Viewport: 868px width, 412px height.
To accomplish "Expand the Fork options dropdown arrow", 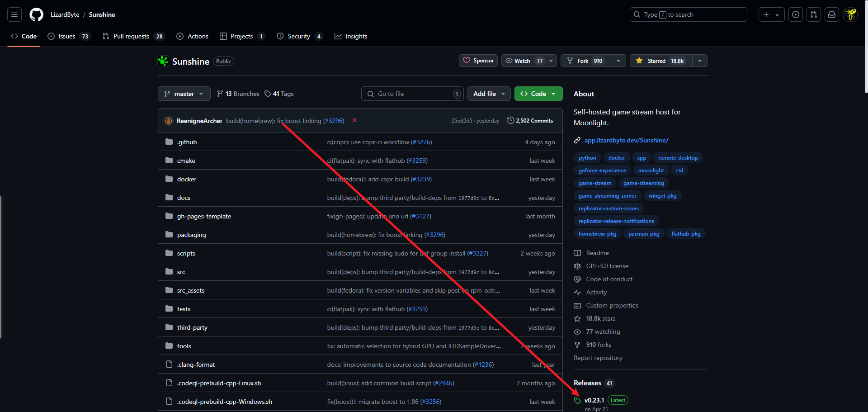I will pyautogui.click(x=618, y=61).
